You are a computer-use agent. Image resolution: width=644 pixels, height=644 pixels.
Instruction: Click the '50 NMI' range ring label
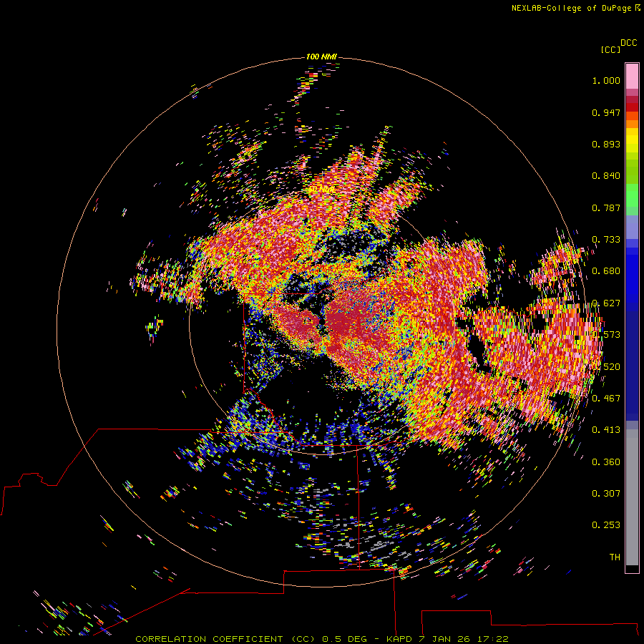pyautogui.click(x=321, y=190)
